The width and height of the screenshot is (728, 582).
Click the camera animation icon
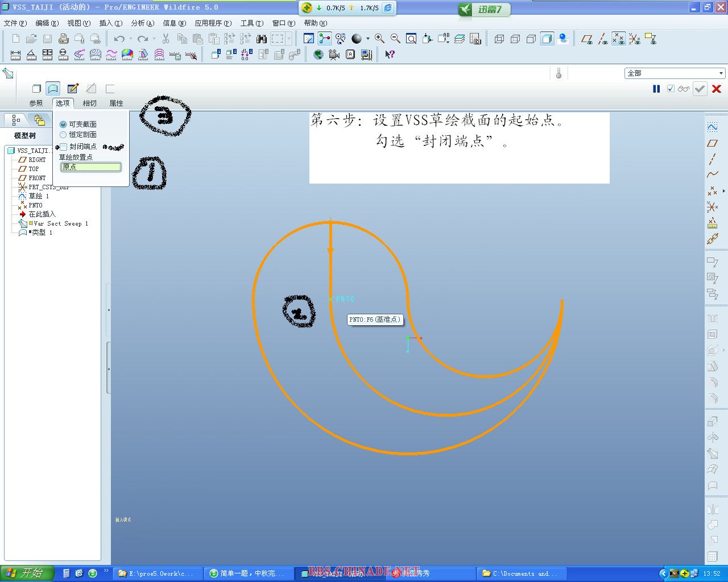click(x=334, y=55)
